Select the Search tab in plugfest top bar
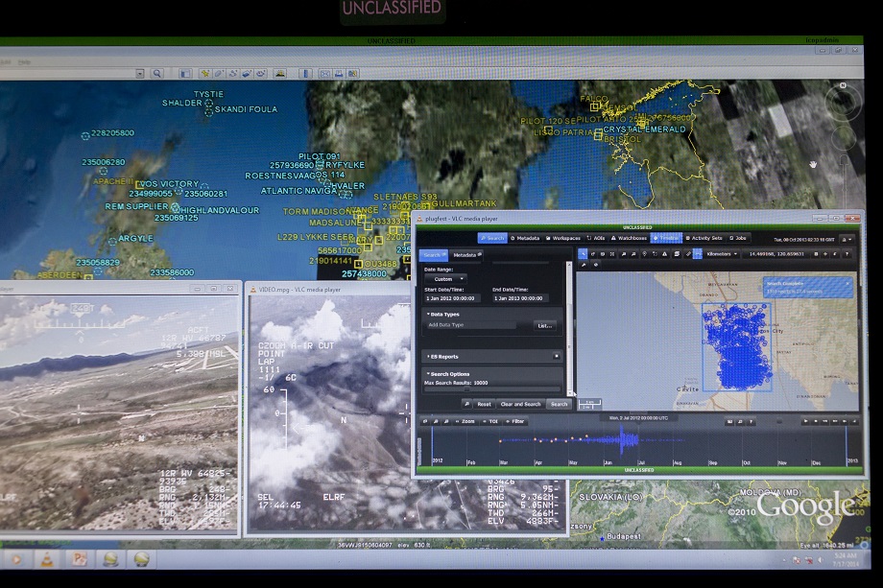The width and height of the screenshot is (883, 588). click(492, 238)
